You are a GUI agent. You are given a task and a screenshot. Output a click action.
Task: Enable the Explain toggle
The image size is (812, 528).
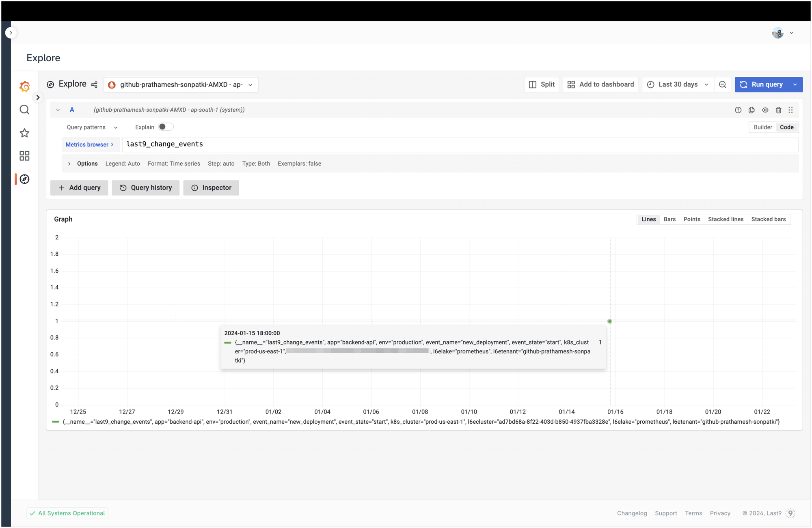tap(166, 127)
